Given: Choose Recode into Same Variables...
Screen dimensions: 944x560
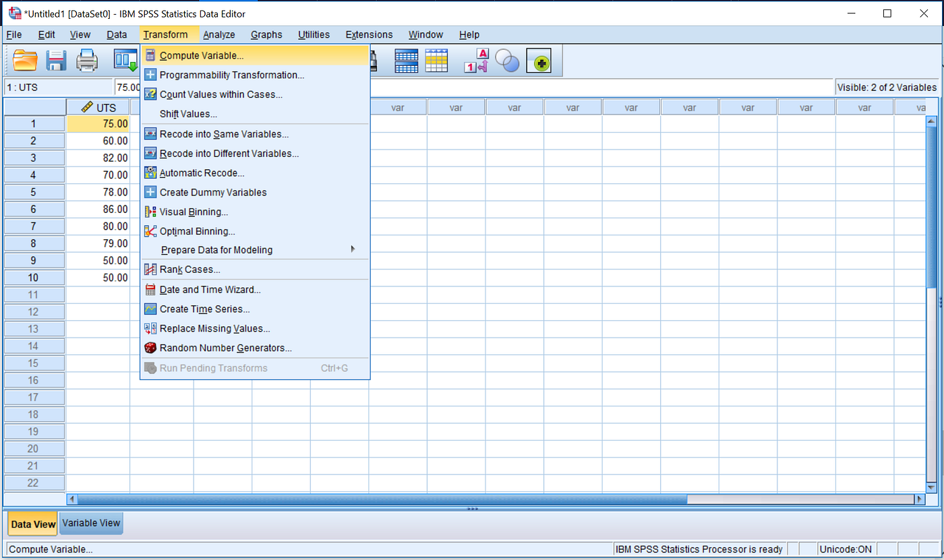Looking at the screenshot, I should [x=255, y=134].
